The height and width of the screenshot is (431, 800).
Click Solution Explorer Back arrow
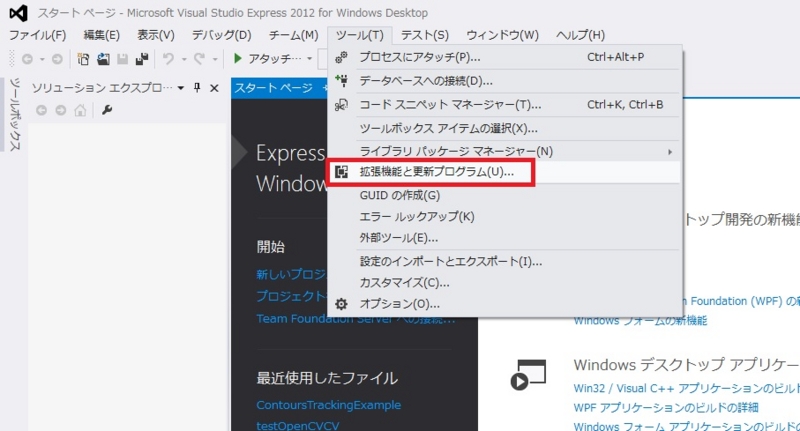coord(41,110)
